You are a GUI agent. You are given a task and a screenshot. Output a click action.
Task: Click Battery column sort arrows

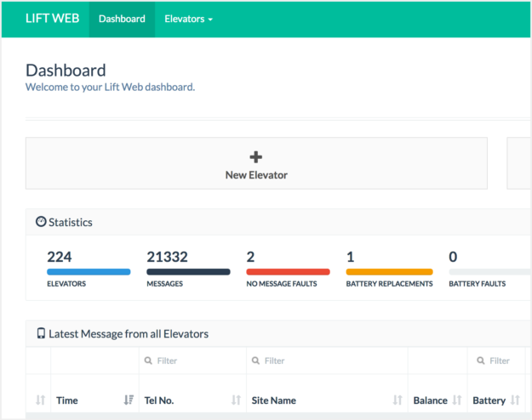(x=515, y=400)
